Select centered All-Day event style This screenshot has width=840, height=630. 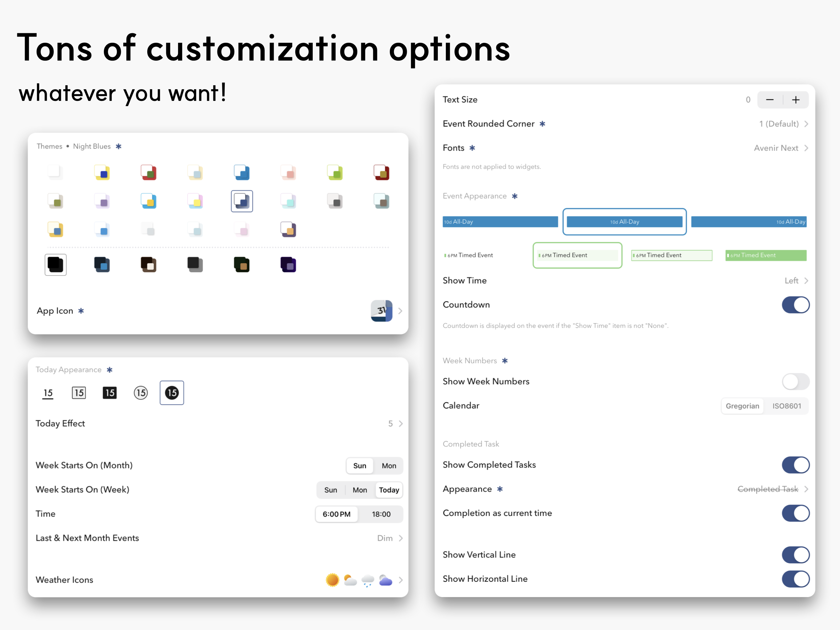[x=624, y=222]
